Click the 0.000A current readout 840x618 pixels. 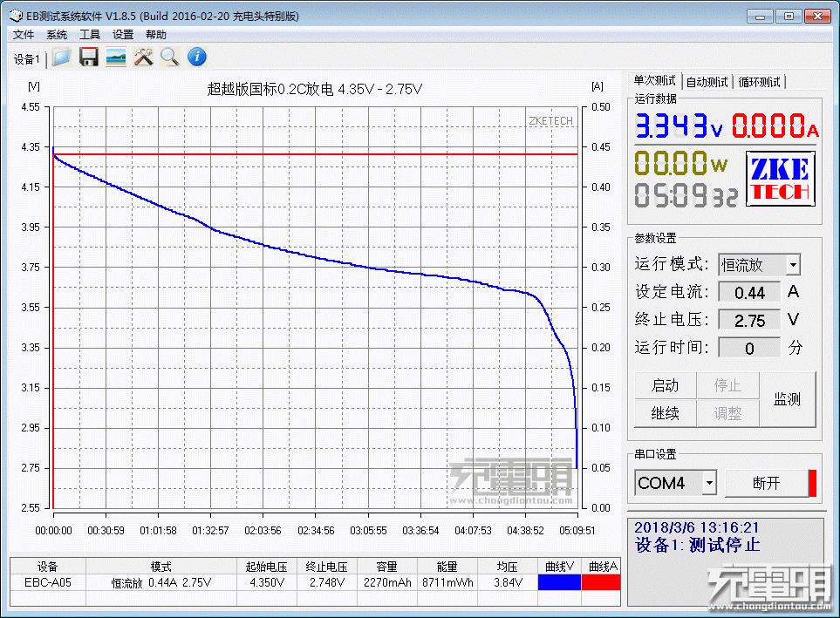click(775, 126)
